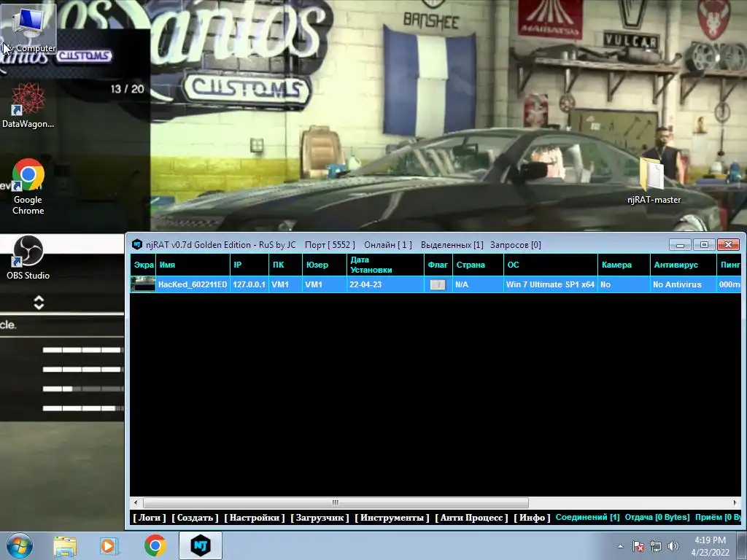
Task: Open the Windows Start menu
Action: [20, 545]
